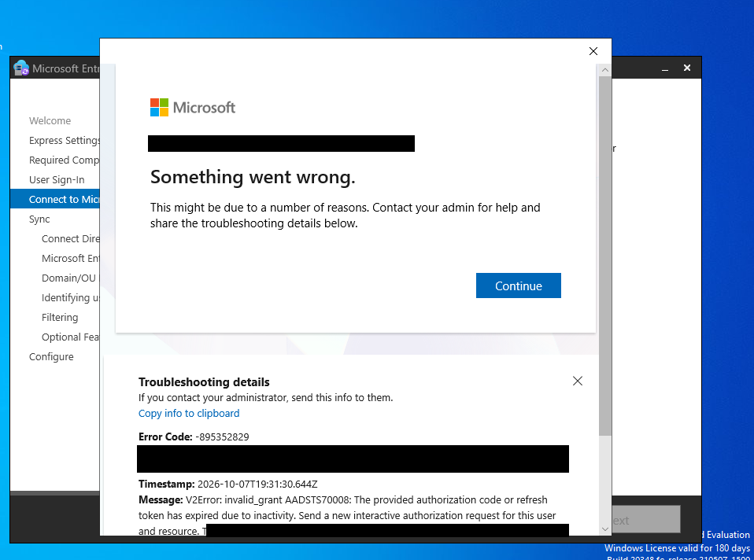
Task: Copy troubleshooting info to clipboard
Action: tap(189, 414)
